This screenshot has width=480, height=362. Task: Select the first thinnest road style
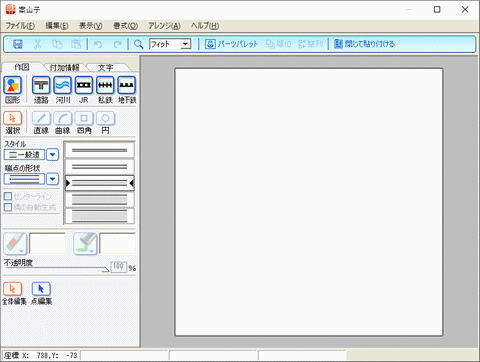coord(100,150)
